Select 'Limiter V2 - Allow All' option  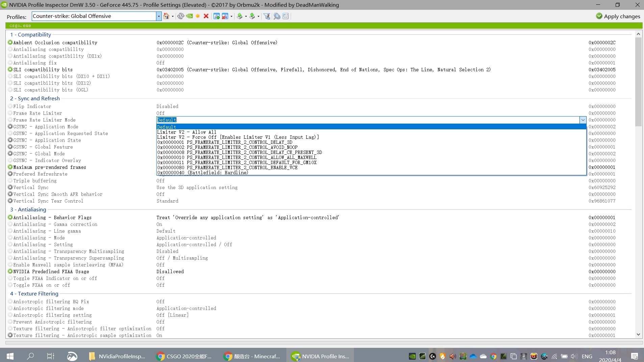pos(186,132)
